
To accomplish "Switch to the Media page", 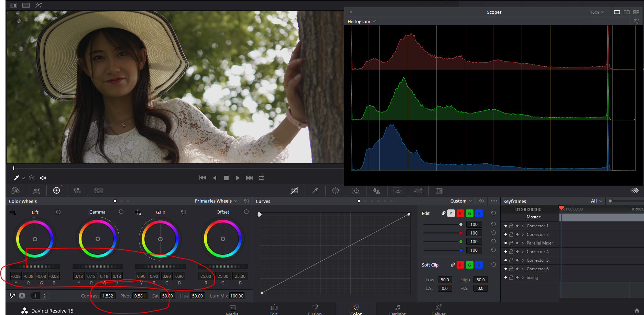I will pyautogui.click(x=232, y=309).
